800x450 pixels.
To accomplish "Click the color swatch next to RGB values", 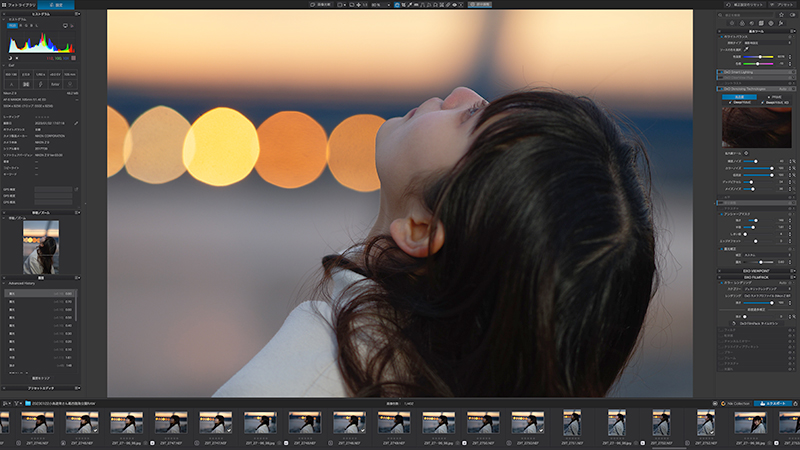I will pyautogui.click(x=73, y=58).
